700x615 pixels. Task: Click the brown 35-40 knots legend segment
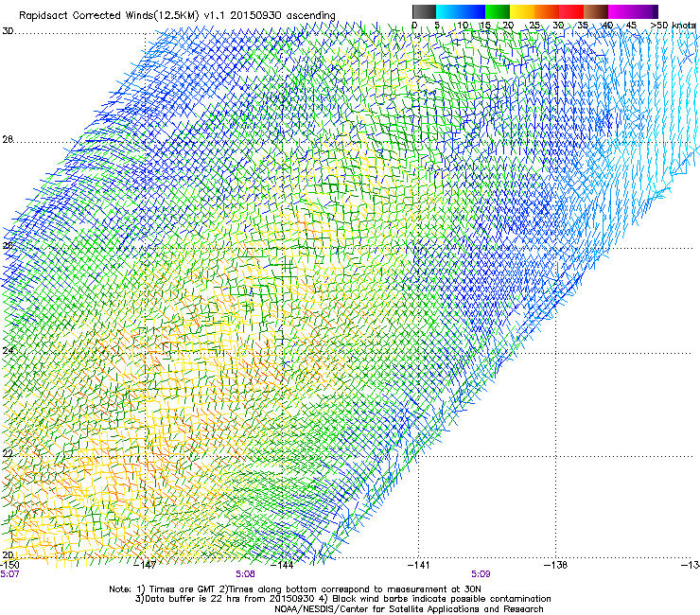[596, 11]
